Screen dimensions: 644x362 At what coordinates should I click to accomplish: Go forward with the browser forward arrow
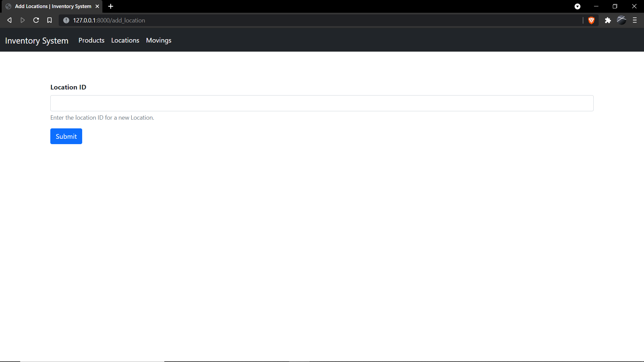tap(22, 20)
